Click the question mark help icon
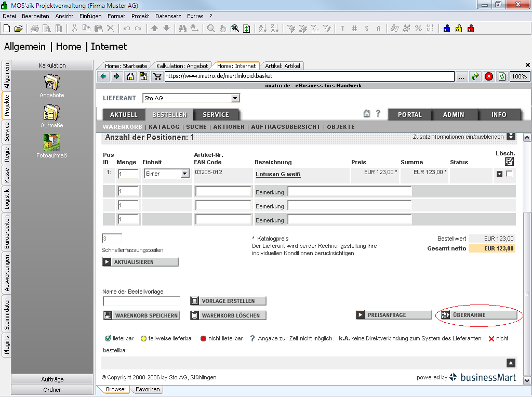The image size is (532, 397). (378, 114)
